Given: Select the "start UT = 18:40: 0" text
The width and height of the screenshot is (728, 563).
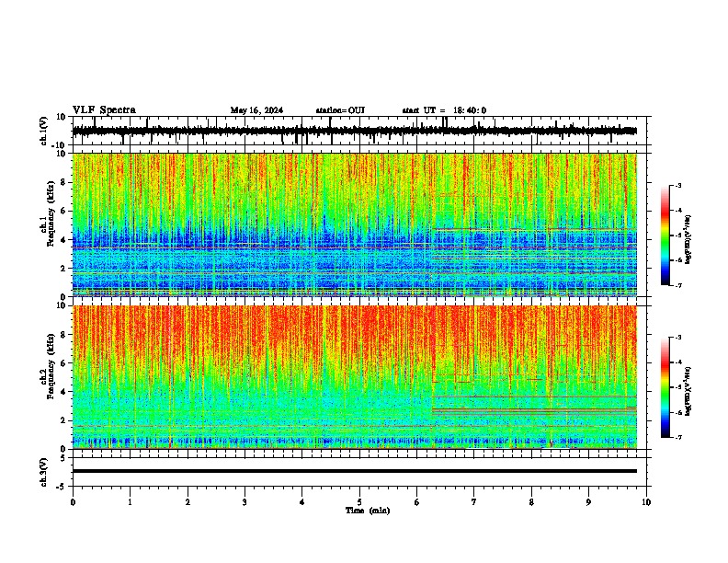Looking at the screenshot, I should pos(444,110).
